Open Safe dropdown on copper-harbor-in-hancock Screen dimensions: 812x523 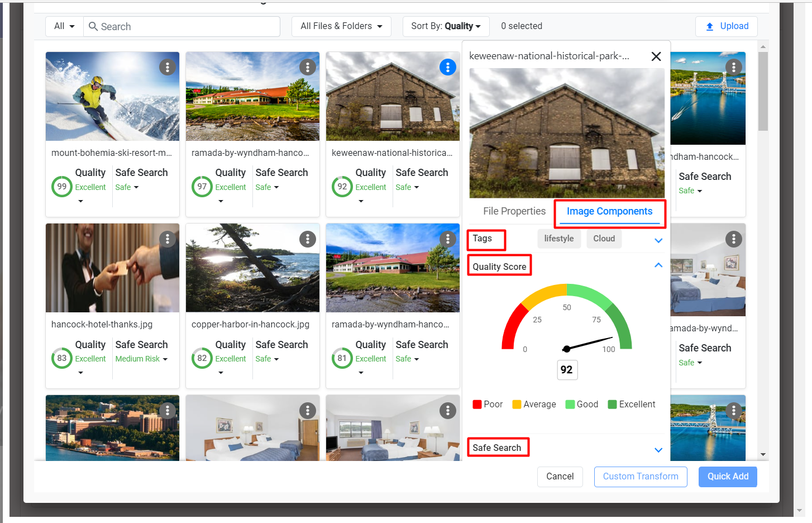[267, 359]
